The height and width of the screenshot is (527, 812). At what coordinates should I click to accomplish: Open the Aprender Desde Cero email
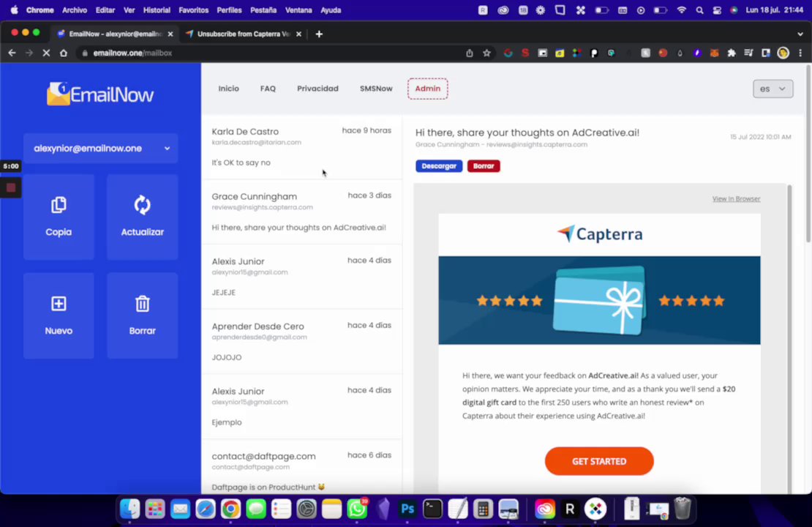(301, 342)
